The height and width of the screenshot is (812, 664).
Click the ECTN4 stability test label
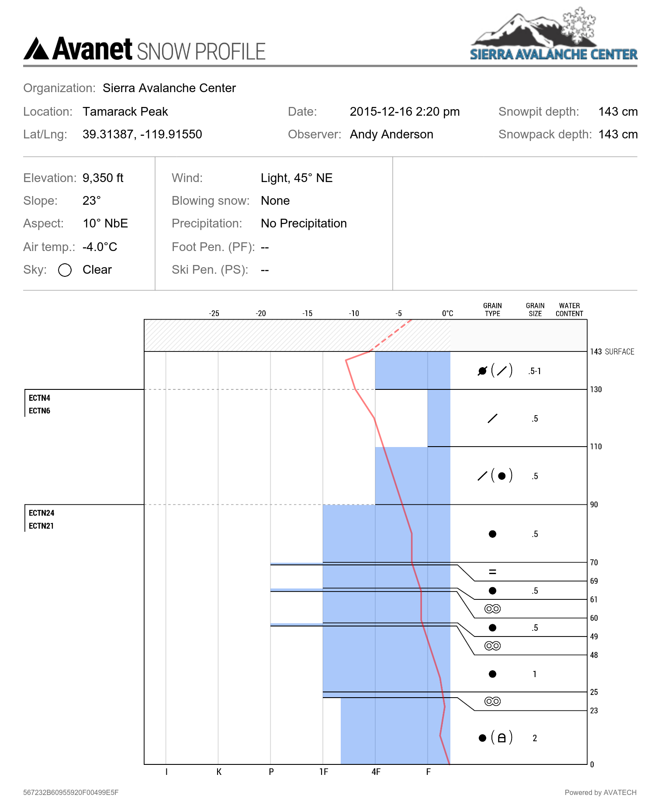pyautogui.click(x=39, y=398)
